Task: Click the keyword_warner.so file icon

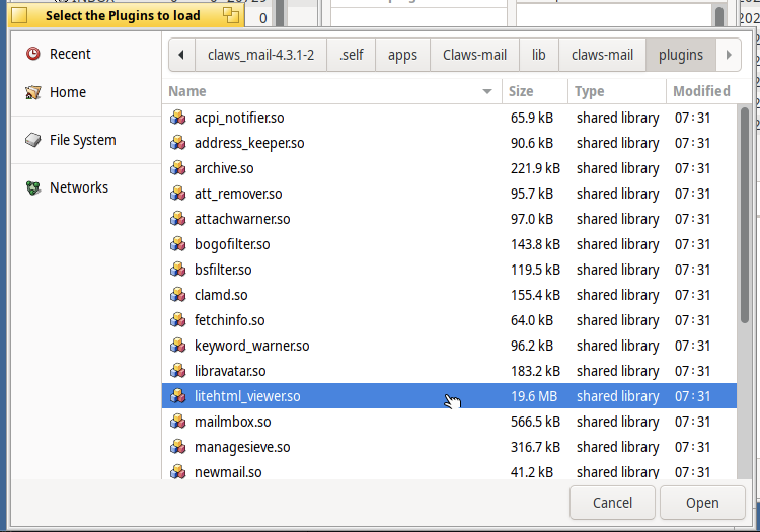Action: point(178,346)
